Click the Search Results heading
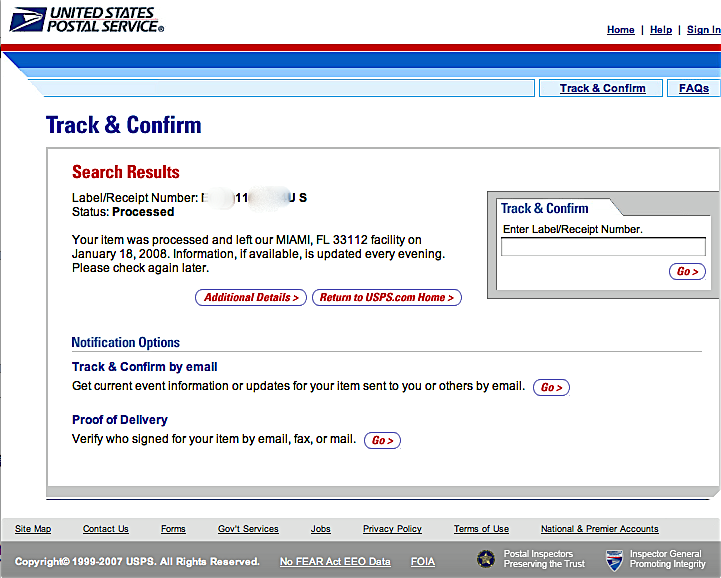 (x=126, y=172)
